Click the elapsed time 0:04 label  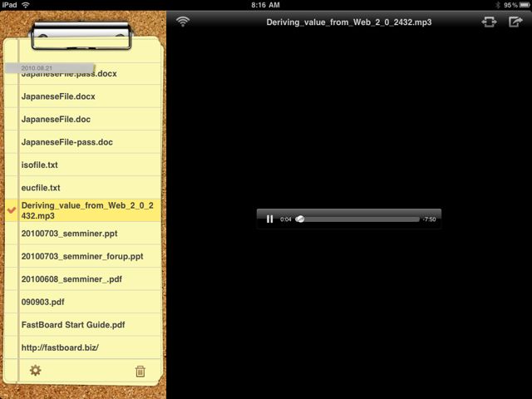tap(286, 219)
